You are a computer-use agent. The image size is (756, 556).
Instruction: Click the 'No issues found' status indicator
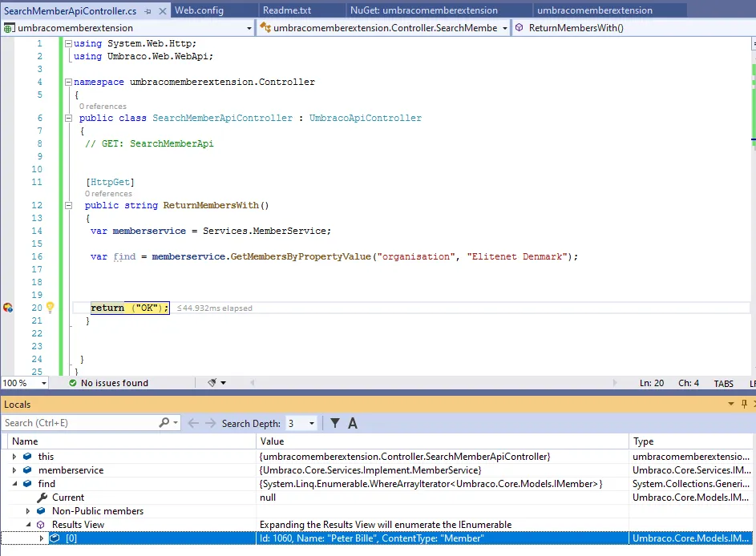click(x=107, y=383)
